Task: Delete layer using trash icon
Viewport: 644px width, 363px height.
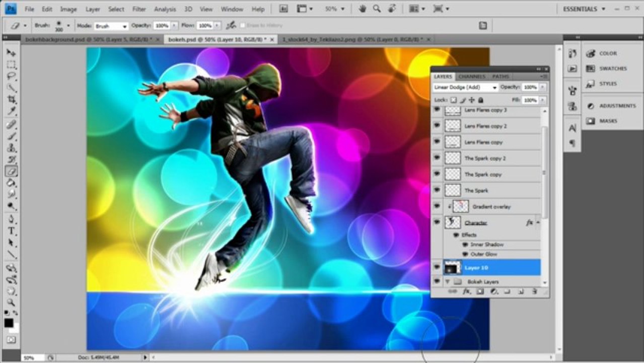Action: [x=534, y=292]
